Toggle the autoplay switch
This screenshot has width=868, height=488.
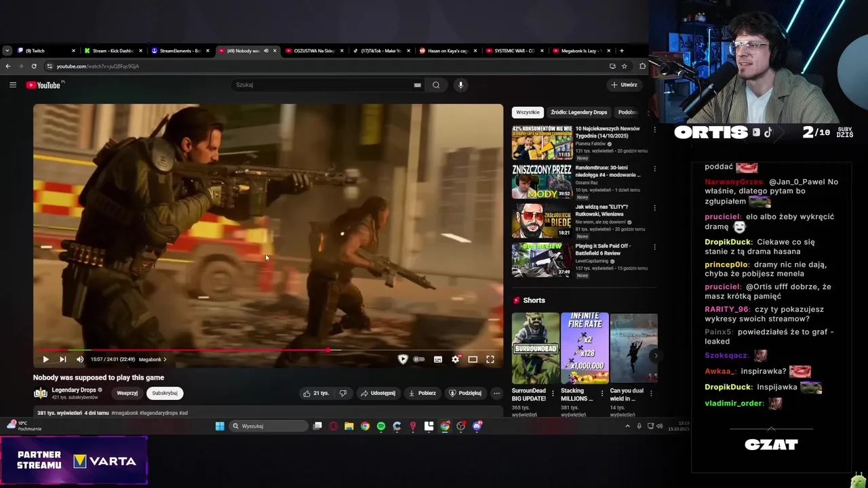[x=418, y=359]
